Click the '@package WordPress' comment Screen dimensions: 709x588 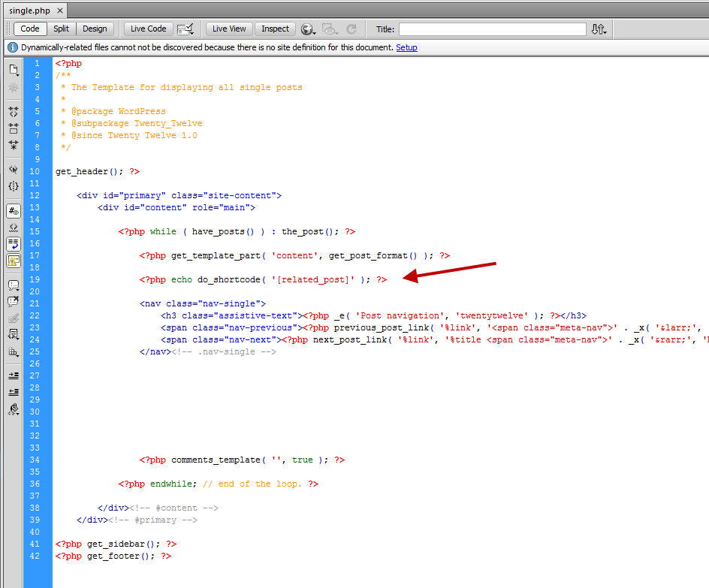pyautogui.click(x=119, y=111)
